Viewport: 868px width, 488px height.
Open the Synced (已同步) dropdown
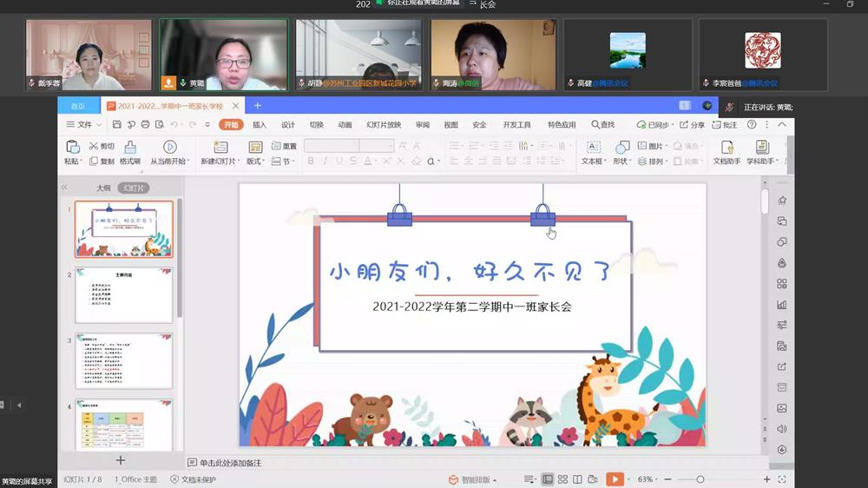(654, 125)
